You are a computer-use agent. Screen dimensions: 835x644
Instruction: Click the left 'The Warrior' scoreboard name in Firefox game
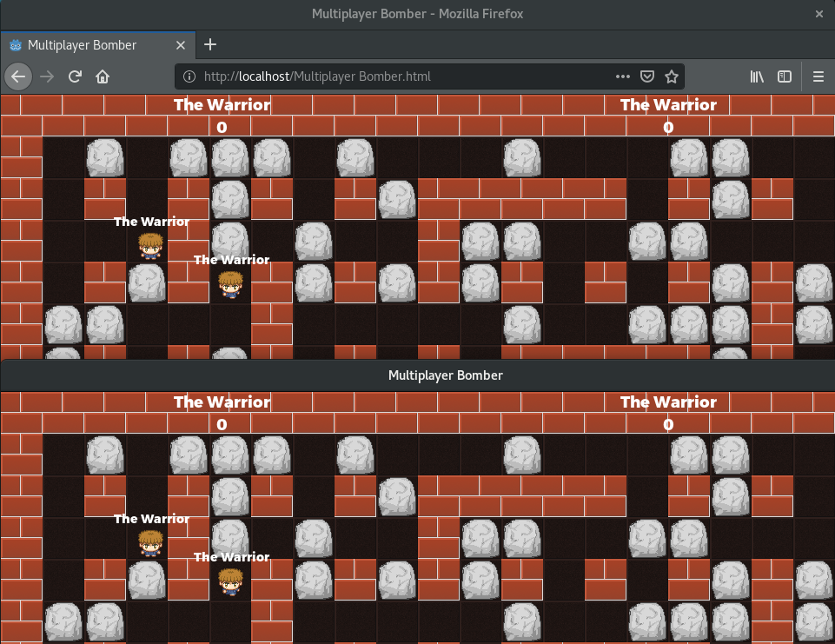pyautogui.click(x=222, y=105)
